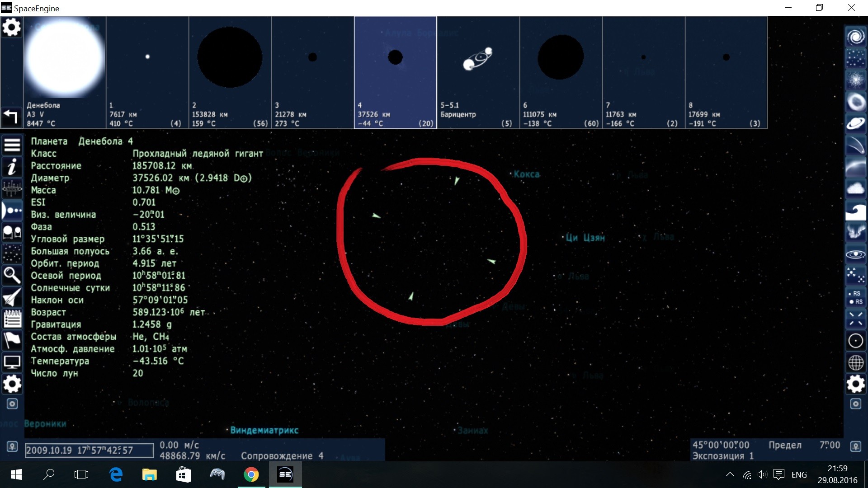The image size is (868, 488).
Task: Click the left toolbar auto-hide button
Action: (x=12, y=404)
